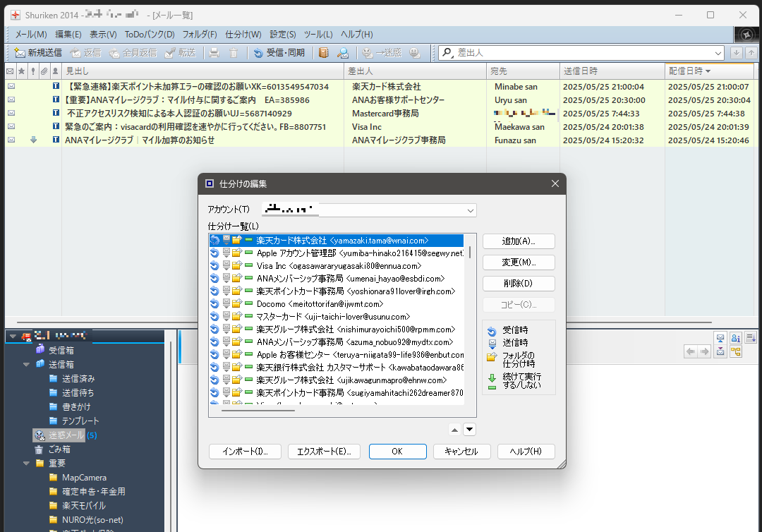Open the メール(M) menu
The width and height of the screenshot is (762, 532).
coord(31,35)
